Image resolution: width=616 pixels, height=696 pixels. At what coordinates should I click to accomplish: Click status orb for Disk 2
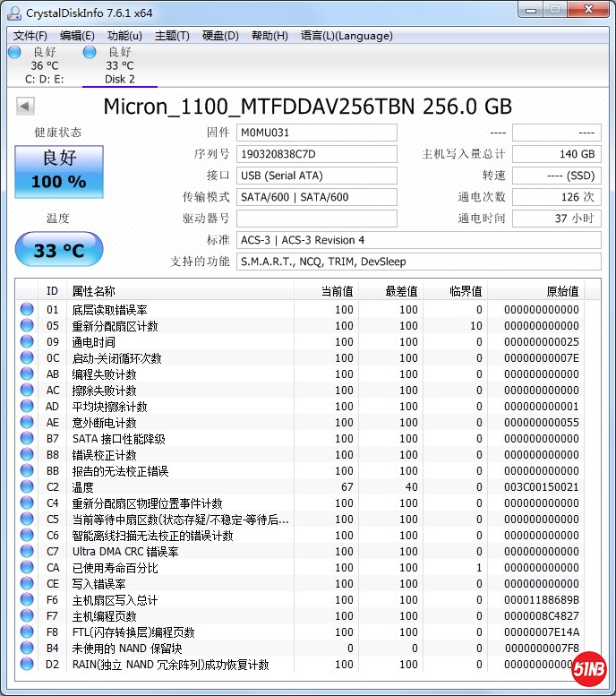click(90, 52)
